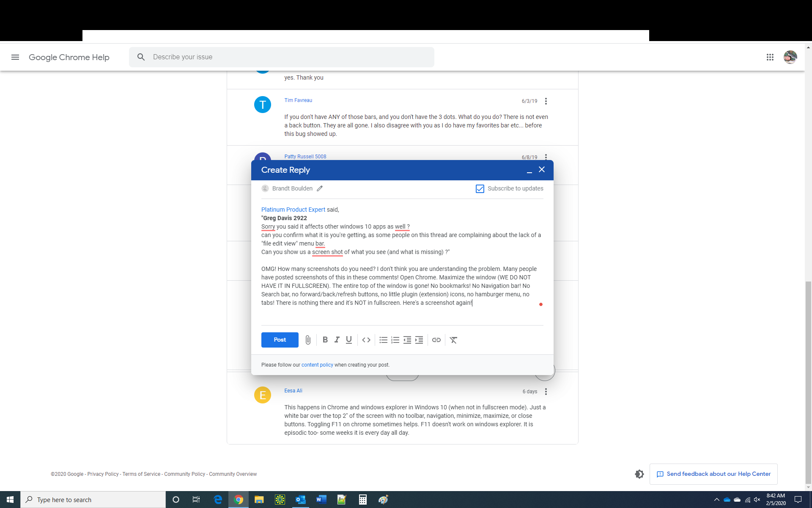Click the attach file paperclip icon
812x508 pixels.
point(308,340)
